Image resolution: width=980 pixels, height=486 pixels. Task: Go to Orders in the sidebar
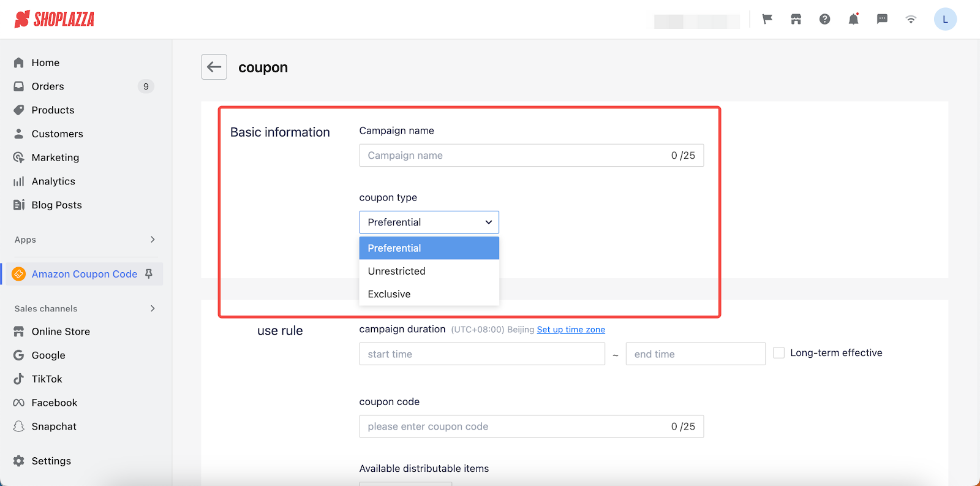(x=48, y=86)
